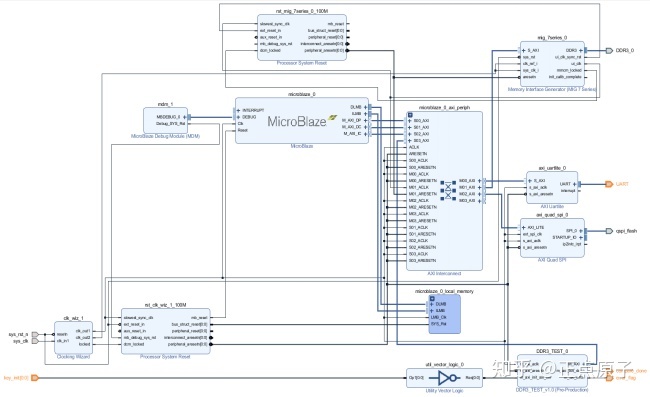Click the ACLK pin on axi_periph
Image resolution: width=650 pixels, height=397 pixels.
414,147
